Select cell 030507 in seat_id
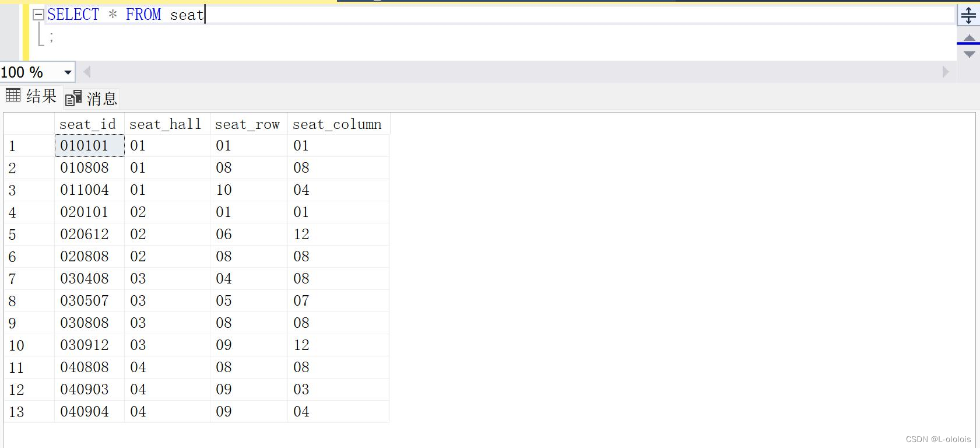The image size is (980, 448). [x=89, y=301]
